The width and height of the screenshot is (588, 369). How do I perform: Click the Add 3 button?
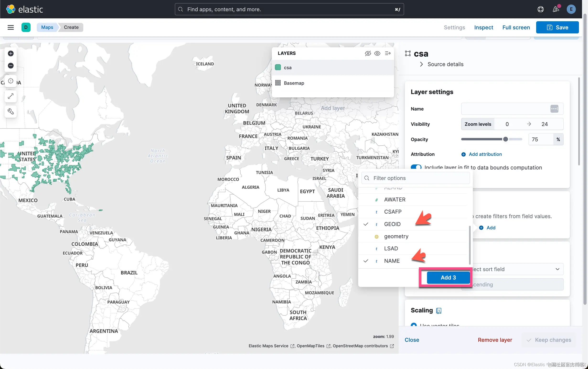[x=448, y=278]
